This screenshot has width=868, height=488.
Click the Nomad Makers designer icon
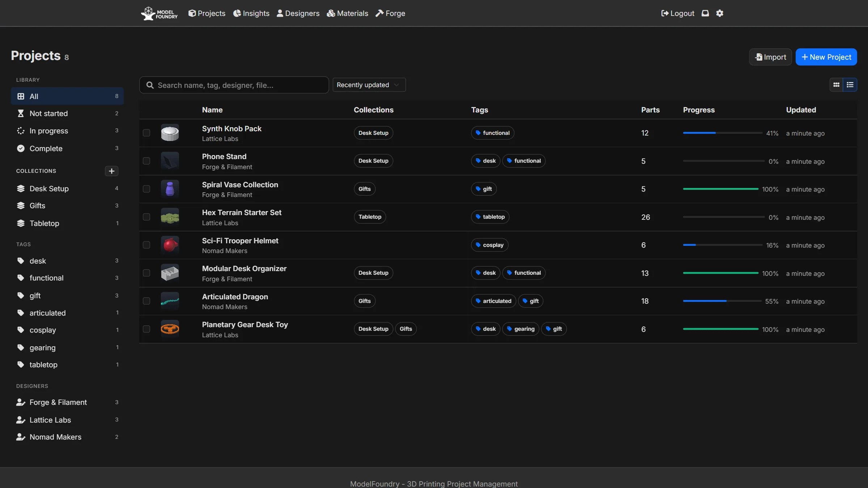click(21, 437)
